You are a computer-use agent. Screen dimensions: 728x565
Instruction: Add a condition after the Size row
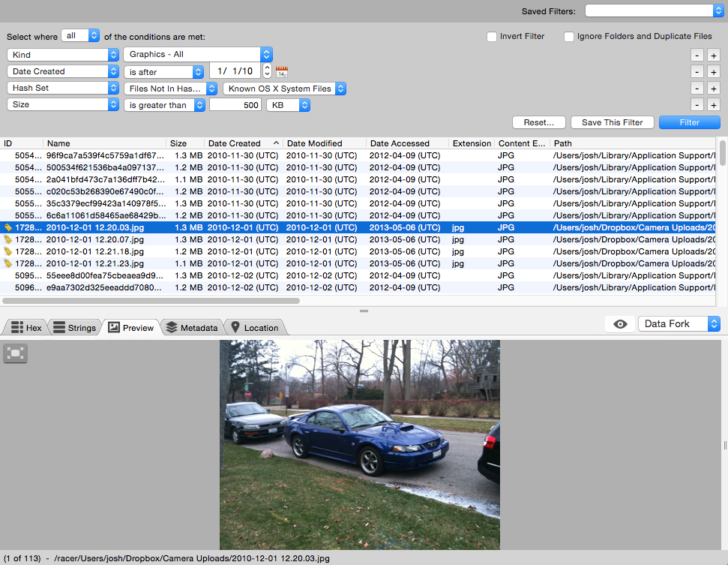713,105
